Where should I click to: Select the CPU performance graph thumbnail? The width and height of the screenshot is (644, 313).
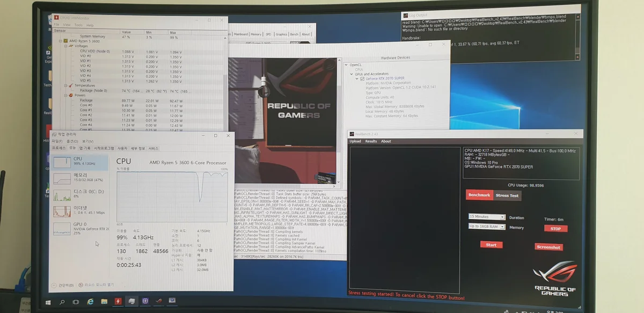click(x=62, y=162)
